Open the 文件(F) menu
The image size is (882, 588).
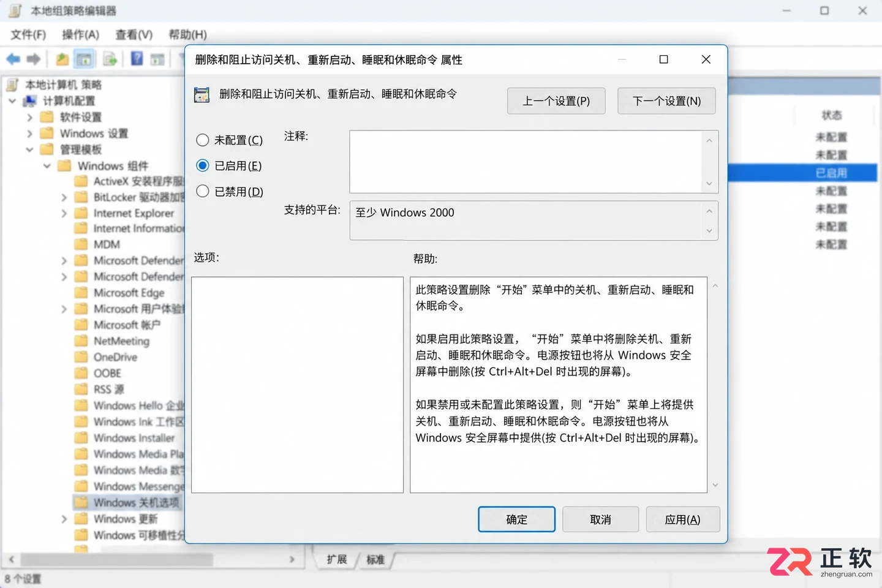pyautogui.click(x=28, y=34)
